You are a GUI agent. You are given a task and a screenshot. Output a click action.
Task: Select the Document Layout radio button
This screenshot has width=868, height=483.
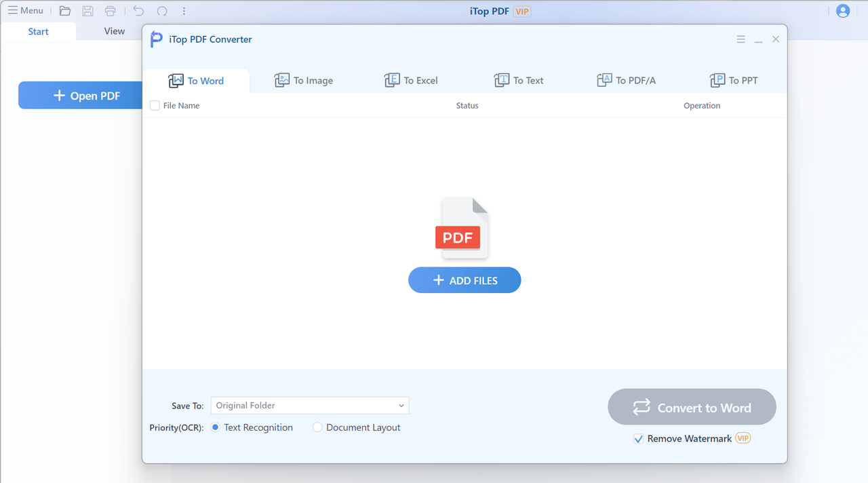317,427
